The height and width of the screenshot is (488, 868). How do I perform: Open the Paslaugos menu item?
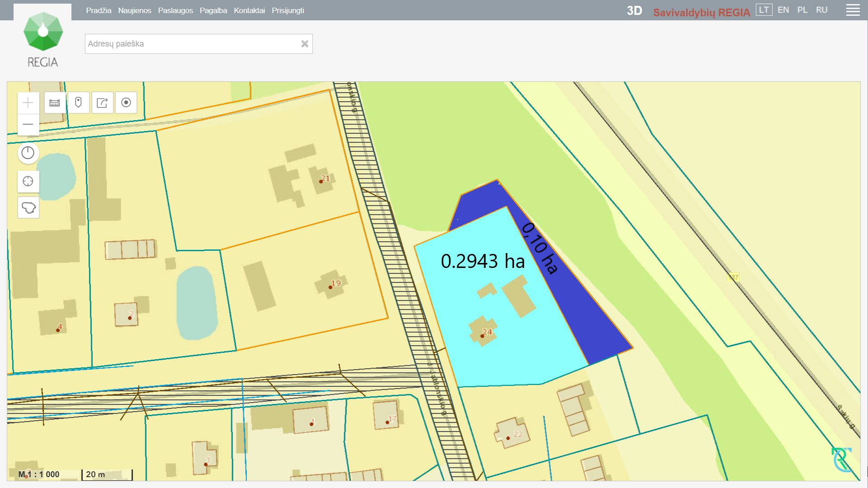click(x=175, y=10)
